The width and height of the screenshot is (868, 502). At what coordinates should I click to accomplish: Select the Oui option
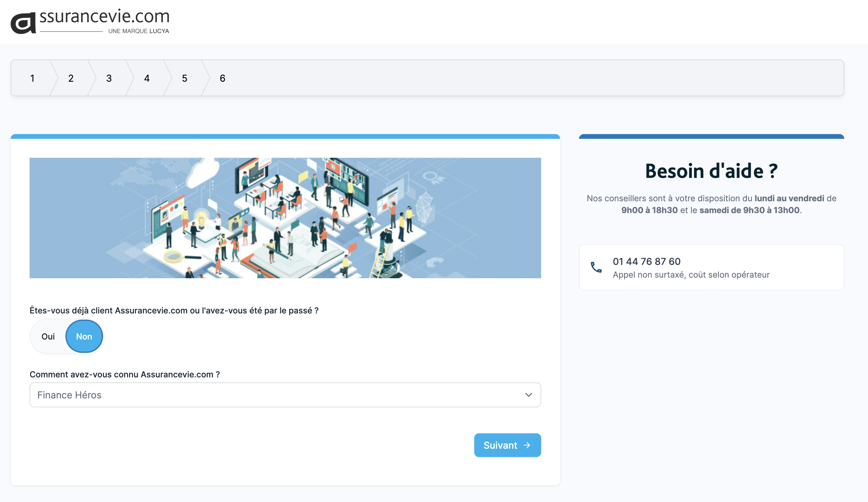pyautogui.click(x=48, y=336)
